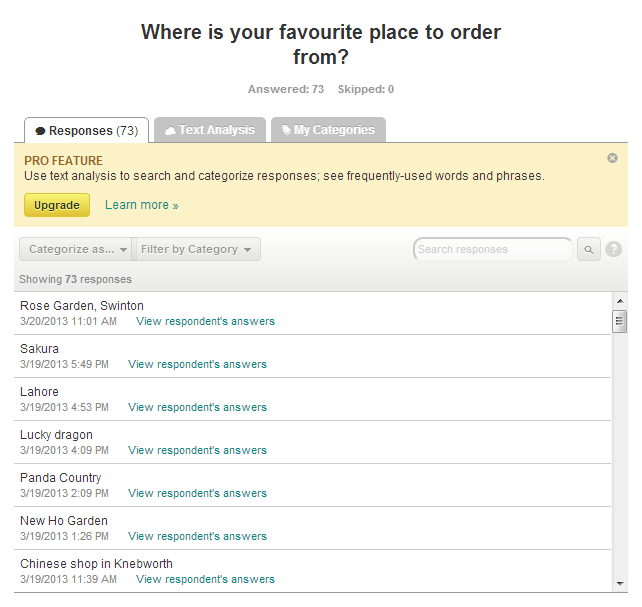Image resolution: width=642 pixels, height=607 pixels.
Task: Click the '3/19/2013 5:49 PM' timestamp
Action: pyautogui.click(x=64, y=364)
